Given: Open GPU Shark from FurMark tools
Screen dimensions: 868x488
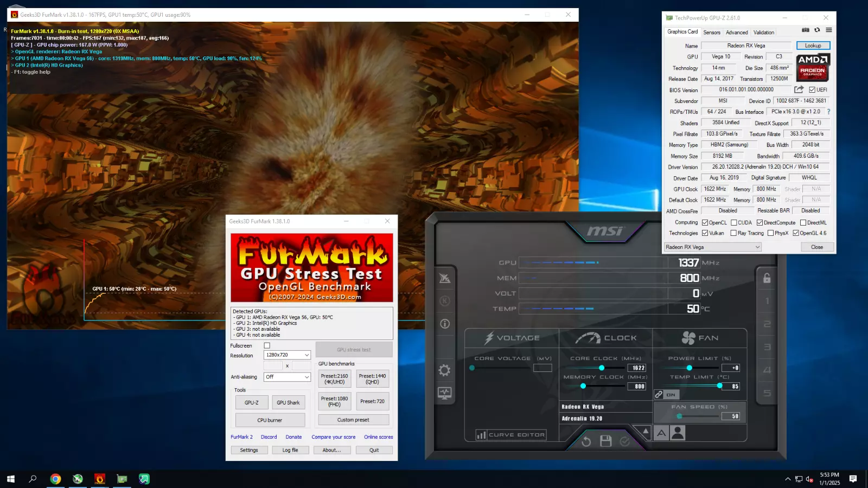Looking at the screenshot, I should pos(288,403).
